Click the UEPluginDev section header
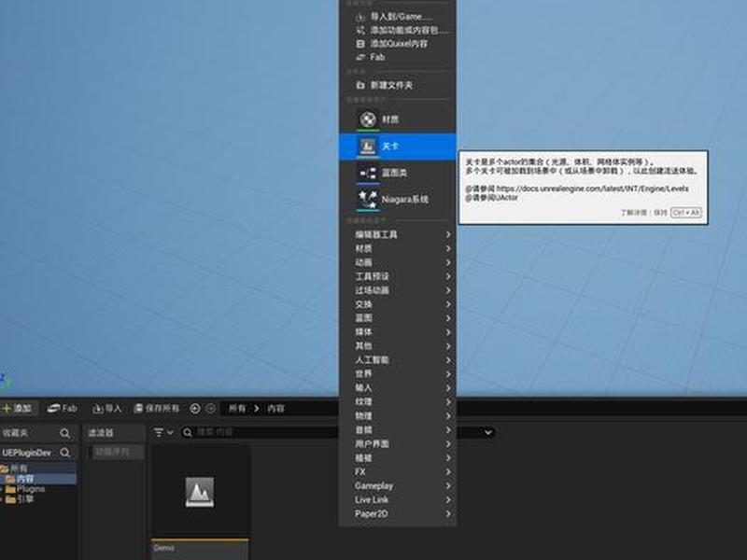Screen dimensions: 747x560 pos(27,453)
